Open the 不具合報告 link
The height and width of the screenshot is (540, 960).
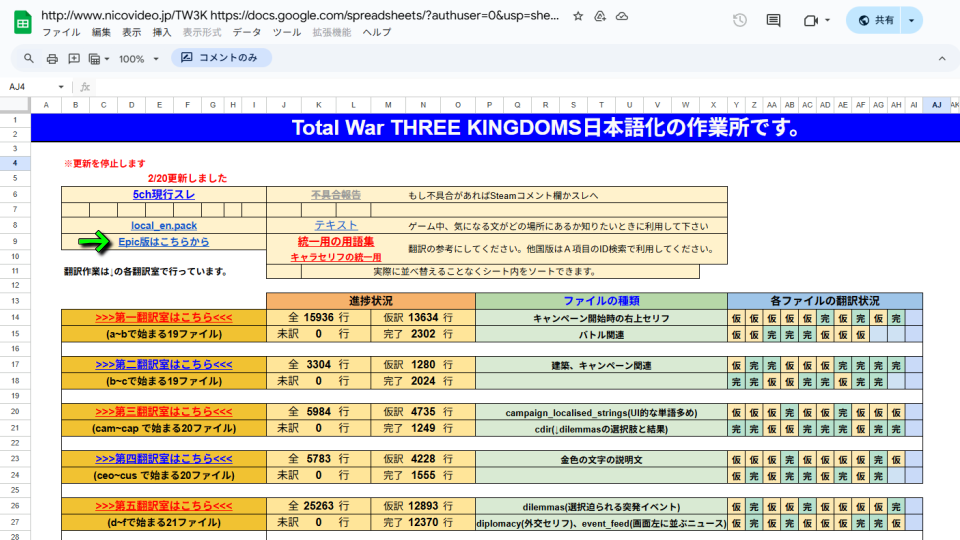336,195
